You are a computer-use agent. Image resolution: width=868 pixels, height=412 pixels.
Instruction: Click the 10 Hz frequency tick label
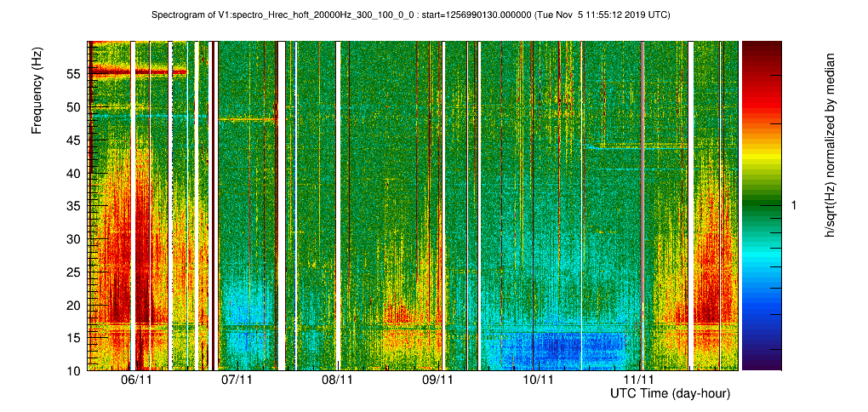coord(76,369)
